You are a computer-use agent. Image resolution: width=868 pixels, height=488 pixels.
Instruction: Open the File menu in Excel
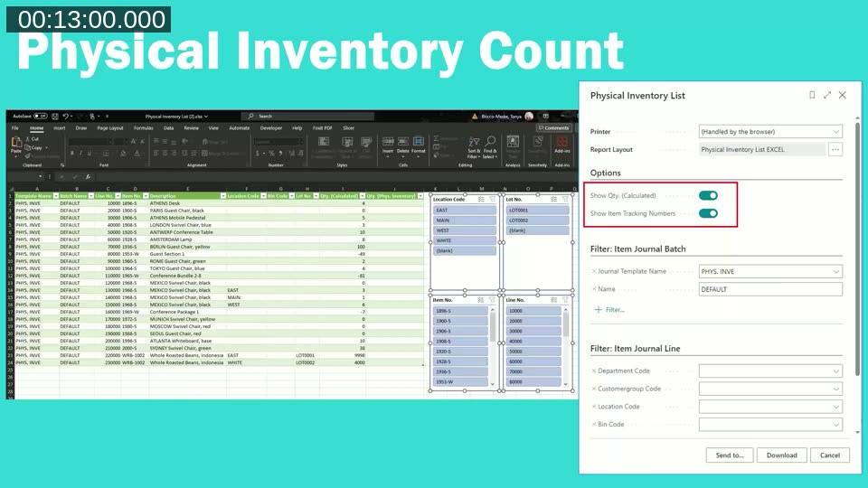tap(15, 127)
